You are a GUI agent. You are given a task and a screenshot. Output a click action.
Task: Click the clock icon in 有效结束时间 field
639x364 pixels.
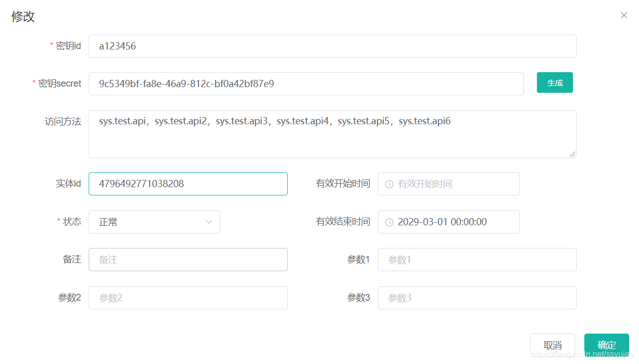(389, 222)
